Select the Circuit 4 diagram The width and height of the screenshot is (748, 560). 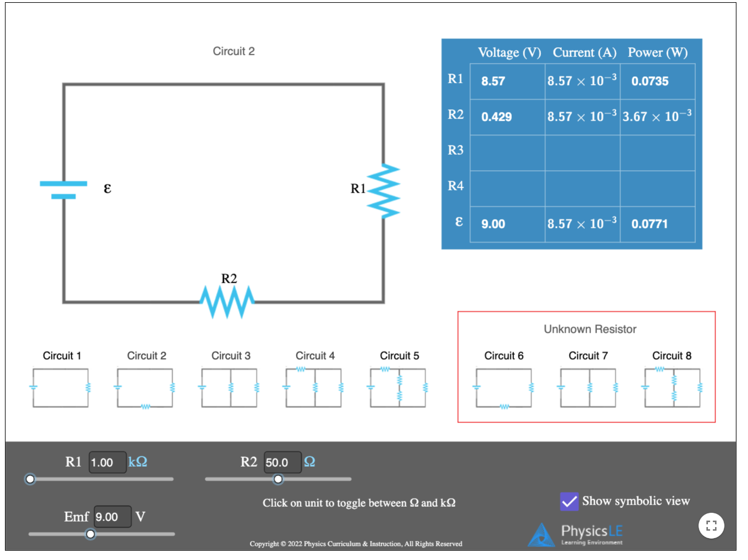314,387
